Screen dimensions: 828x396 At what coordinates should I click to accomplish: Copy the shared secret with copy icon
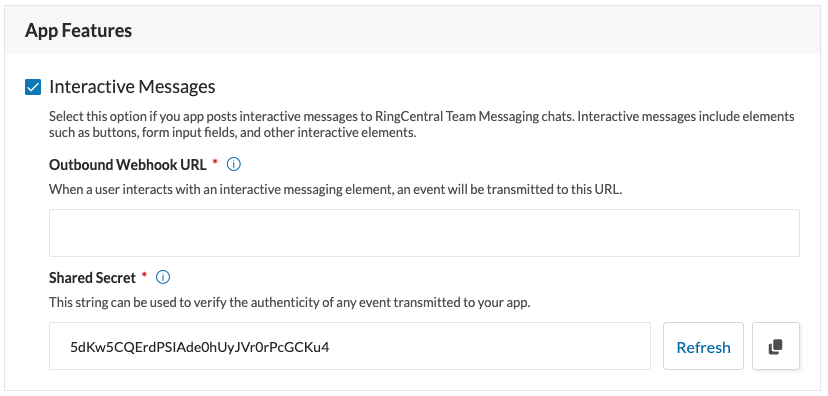(775, 346)
